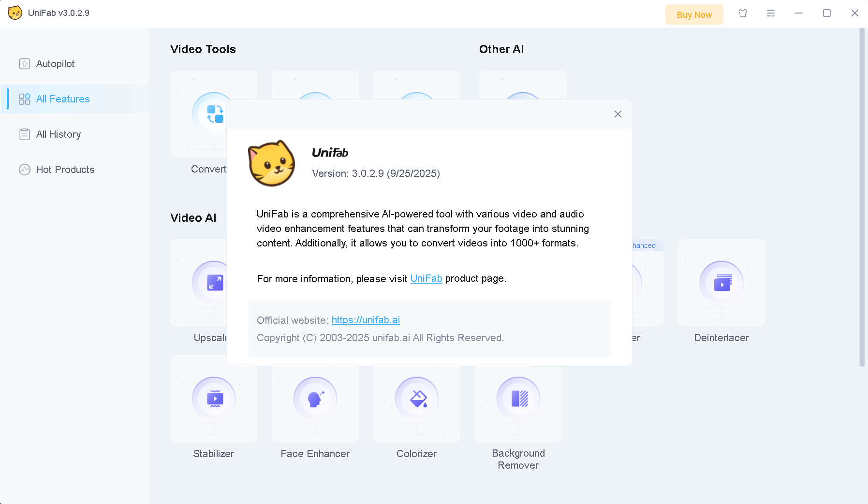Open the UniFab product page link
Image resolution: width=868 pixels, height=504 pixels.
[x=426, y=278]
